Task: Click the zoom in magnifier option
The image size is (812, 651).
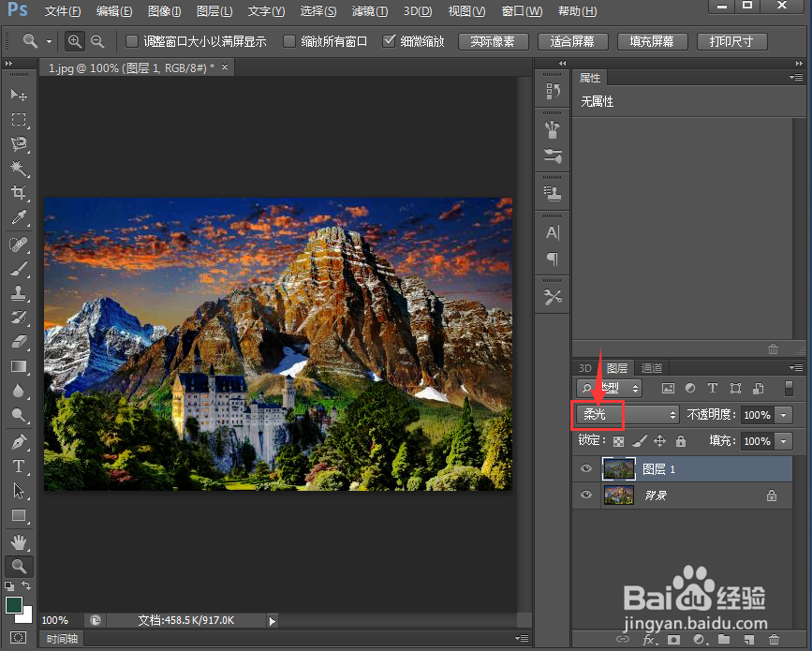Action: (75, 41)
